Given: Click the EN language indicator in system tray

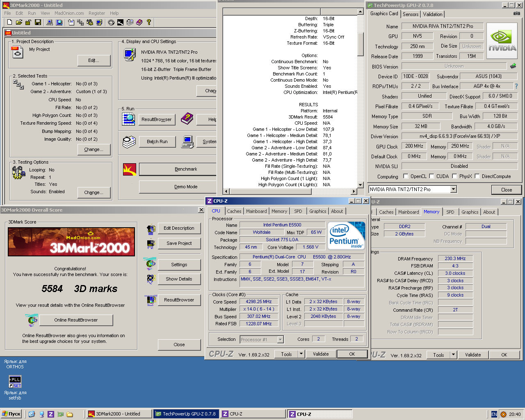Looking at the screenshot, I should (494, 414).
